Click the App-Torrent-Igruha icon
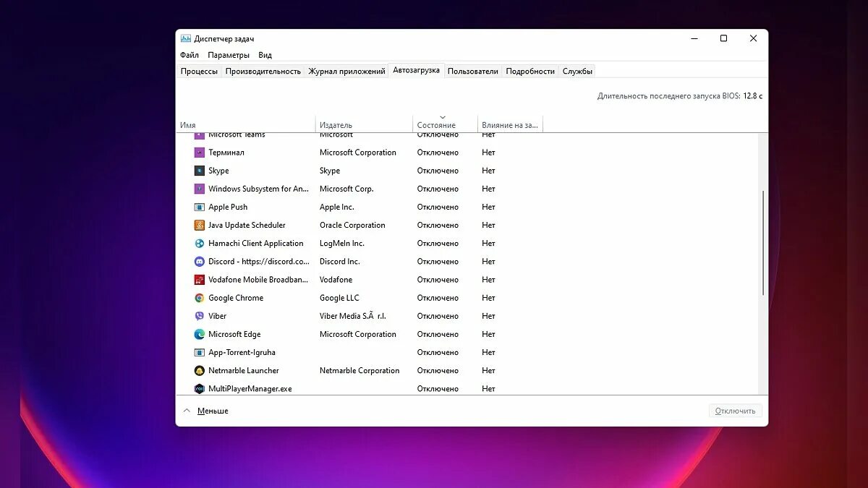Screen dimensions: 868x488 click(x=200, y=353)
